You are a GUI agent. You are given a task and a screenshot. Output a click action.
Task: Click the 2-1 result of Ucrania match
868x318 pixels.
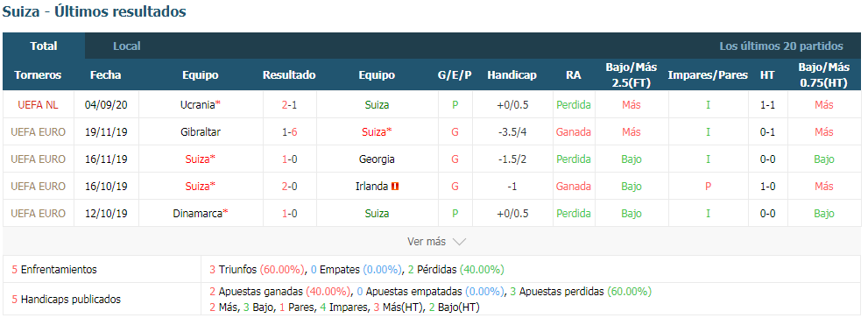[289, 105]
